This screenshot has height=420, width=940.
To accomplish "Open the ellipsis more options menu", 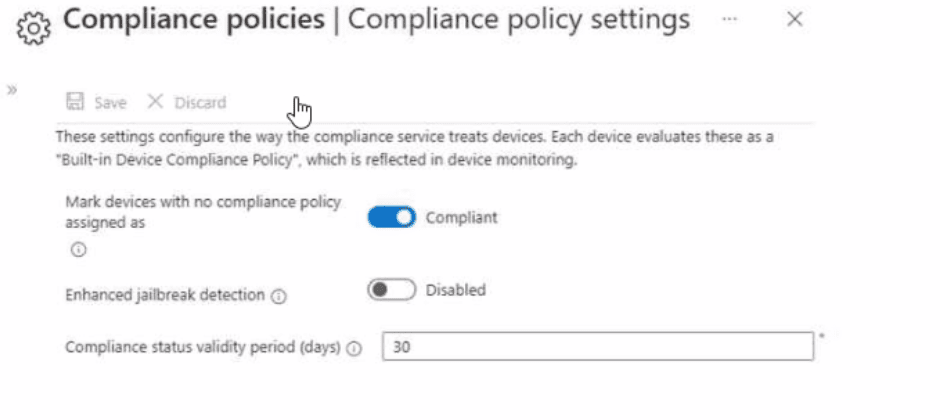I will tap(730, 20).
